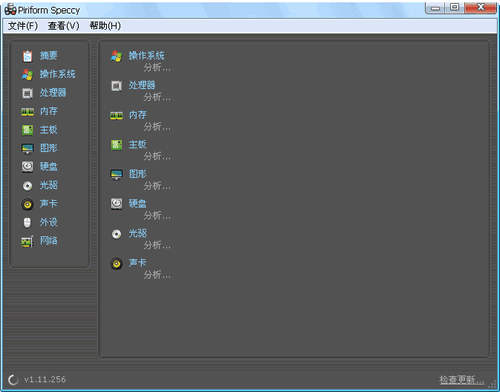This screenshot has height=392, width=500.
Task: Open the 帮助(H) menu
Action: click(105, 26)
